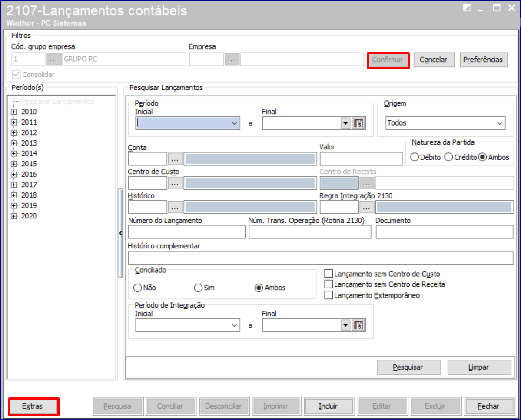The image size is (521, 420).
Task: Open the Período Inicial dropdown
Action: pyautogui.click(x=234, y=123)
